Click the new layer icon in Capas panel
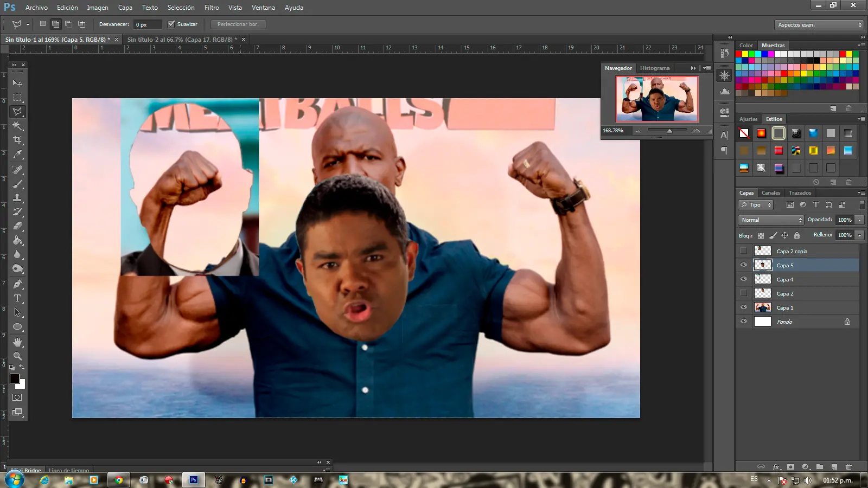This screenshot has width=868, height=488. [x=834, y=467]
